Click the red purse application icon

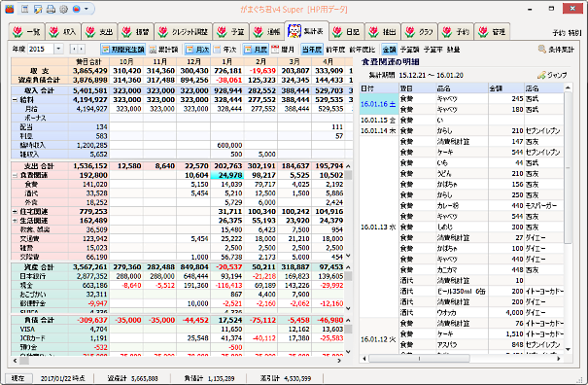[x=10, y=9]
